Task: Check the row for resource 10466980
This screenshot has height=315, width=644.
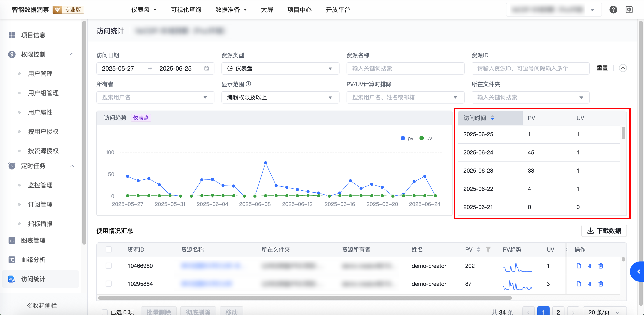Action: (x=108, y=266)
